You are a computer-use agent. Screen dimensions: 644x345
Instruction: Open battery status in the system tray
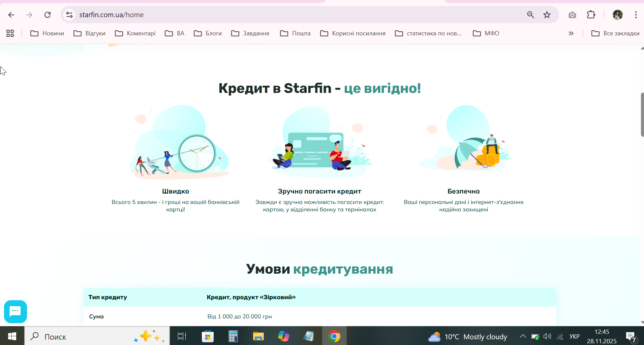[535, 337]
